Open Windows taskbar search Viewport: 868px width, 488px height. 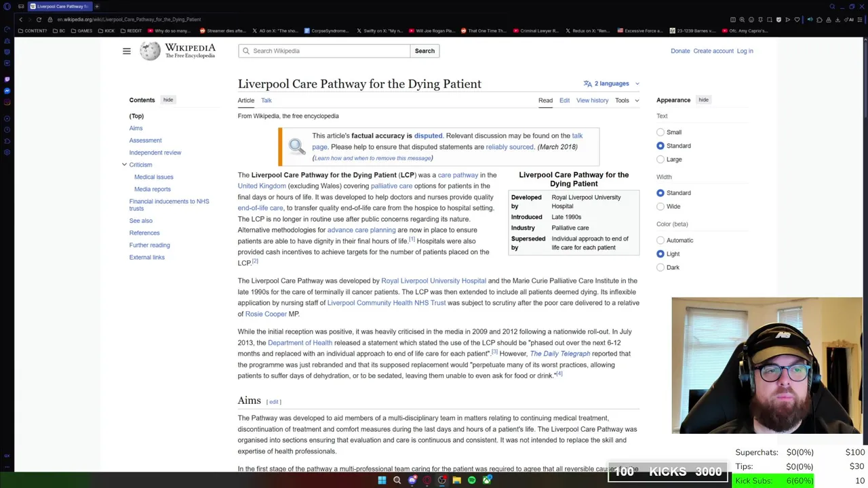pyautogui.click(x=397, y=480)
